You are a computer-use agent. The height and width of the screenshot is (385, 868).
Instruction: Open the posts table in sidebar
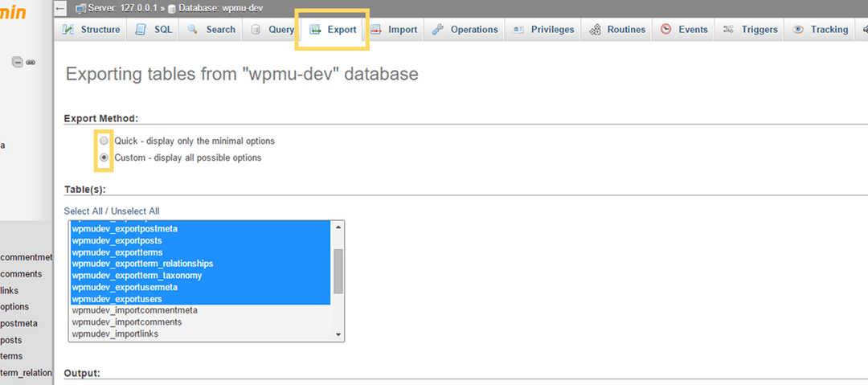(11, 339)
